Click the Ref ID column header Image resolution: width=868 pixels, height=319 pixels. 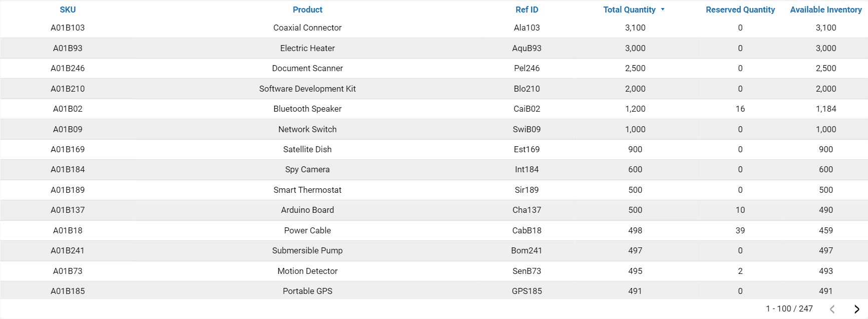click(527, 10)
